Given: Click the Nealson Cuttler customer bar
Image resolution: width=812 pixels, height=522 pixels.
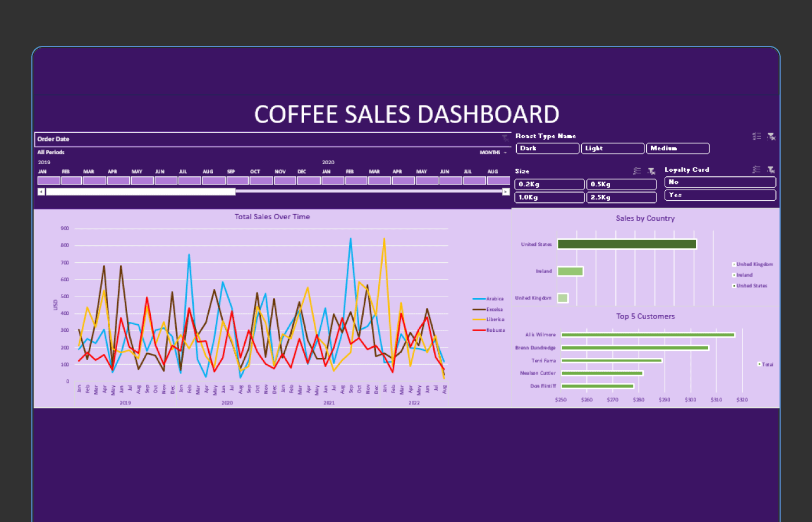Looking at the screenshot, I should pyautogui.click(x=602, y=373).
